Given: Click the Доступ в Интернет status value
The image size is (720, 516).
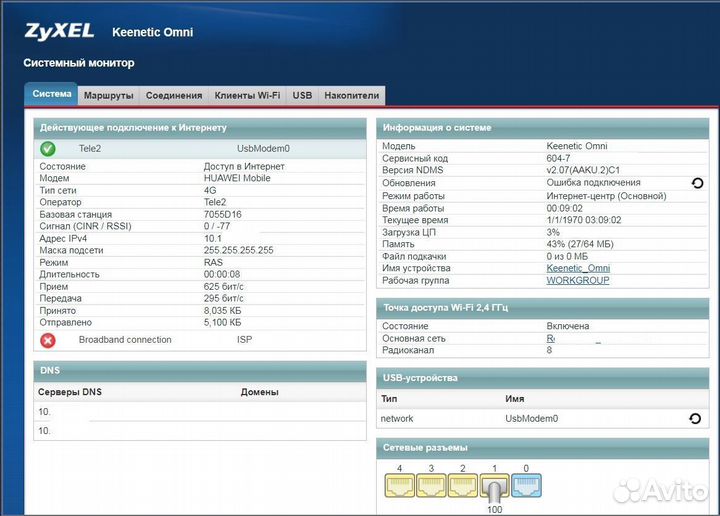Looking at the screenshot, I should [244, 166].
